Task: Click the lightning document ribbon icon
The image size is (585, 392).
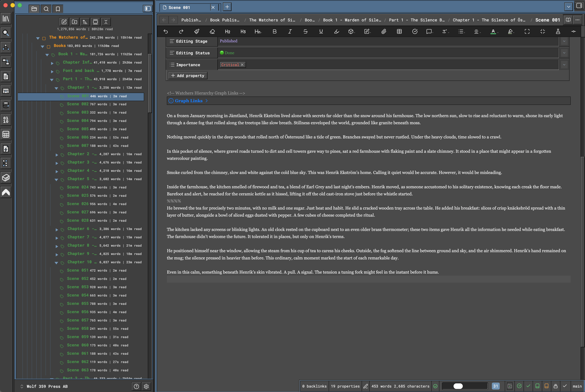Action: coord(6,149)
